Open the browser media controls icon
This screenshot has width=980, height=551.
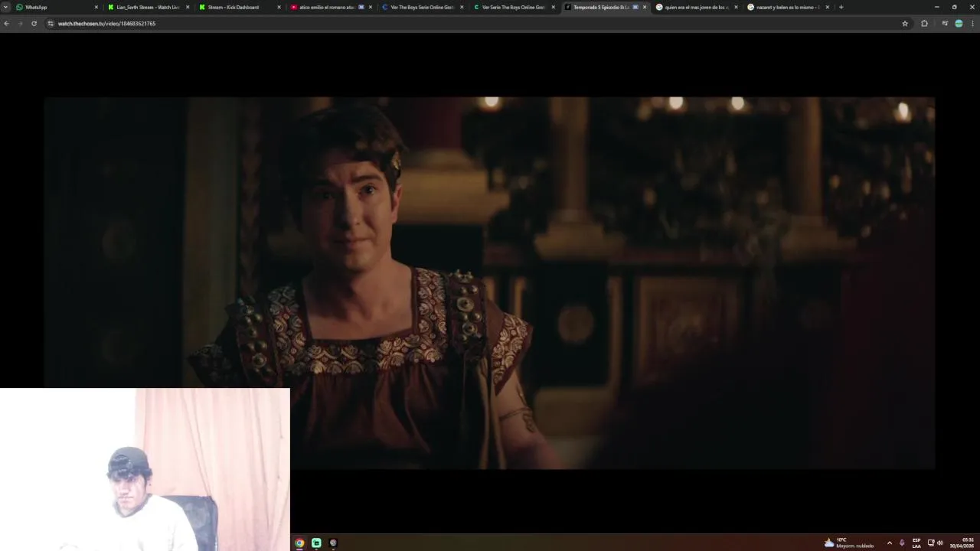(945, 24)
